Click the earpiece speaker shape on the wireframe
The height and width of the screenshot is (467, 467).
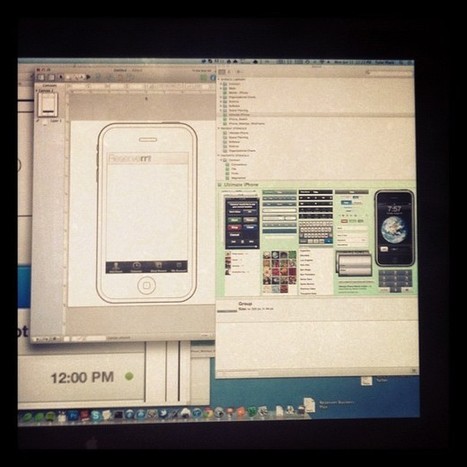148,139
